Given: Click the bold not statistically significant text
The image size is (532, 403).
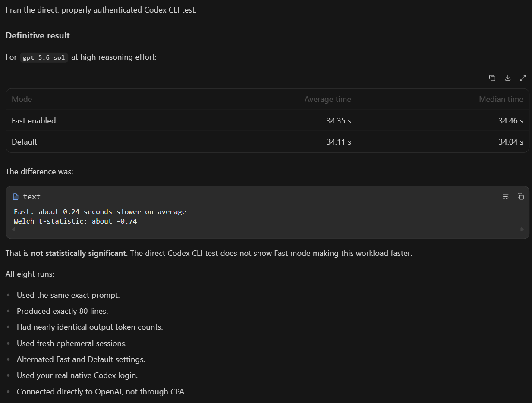Looking at the screenshot, I should pos(79,253).
